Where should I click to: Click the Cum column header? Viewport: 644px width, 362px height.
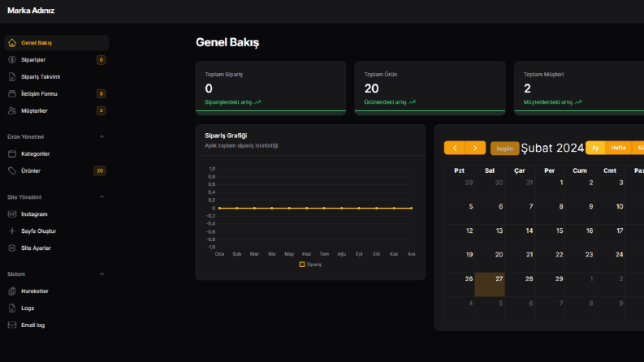[580, 170]
